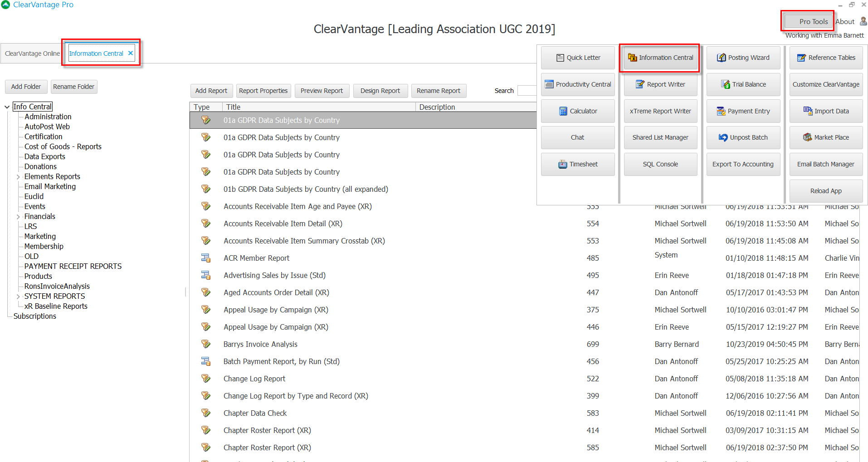The image size is (868, 462).
Task: Select Chapter Roster Report (XR) ID 414
Action: (524, 430)
